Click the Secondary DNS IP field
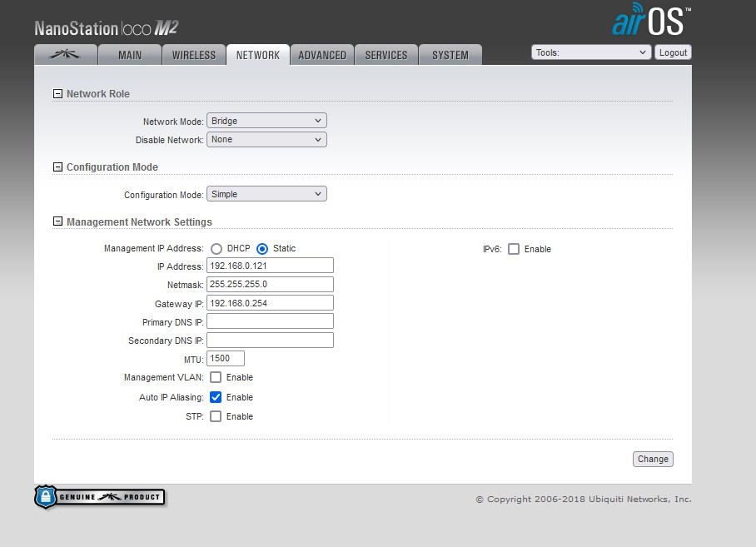 [x=270, y=341]
